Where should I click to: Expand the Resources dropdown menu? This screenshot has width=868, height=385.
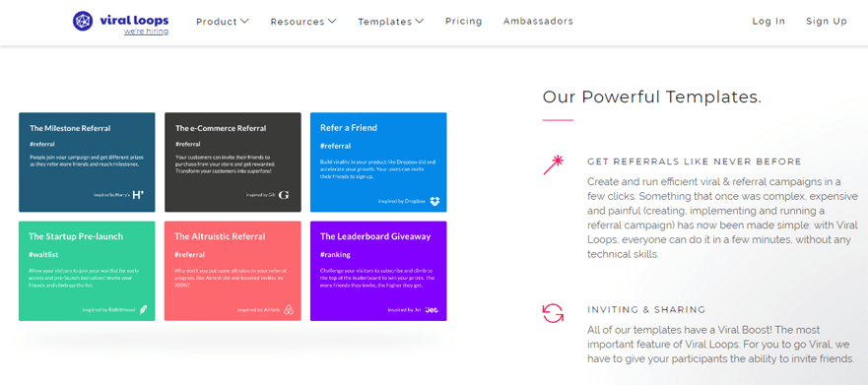click(303, 22)
